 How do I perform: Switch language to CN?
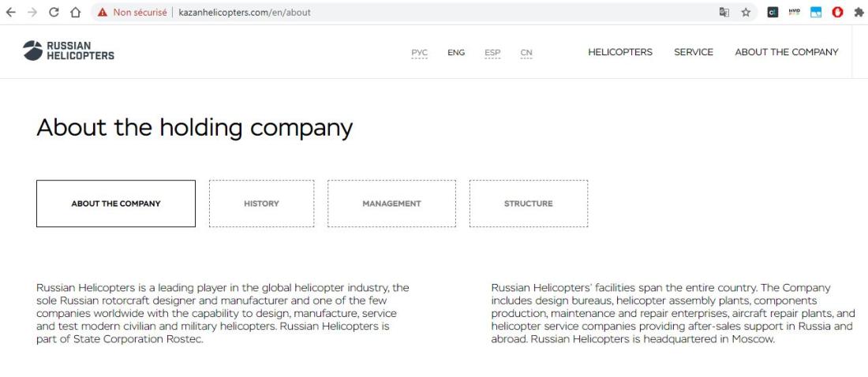pyautogui.click(x=526, y=53)
